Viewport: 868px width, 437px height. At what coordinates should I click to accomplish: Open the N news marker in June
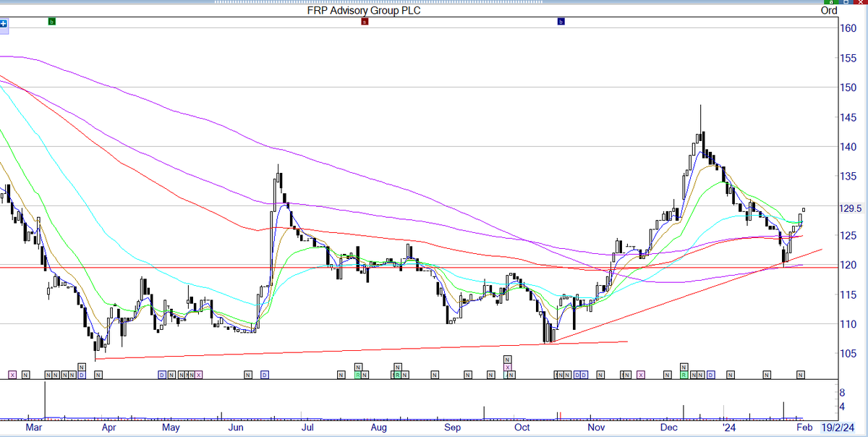[248, 375]
